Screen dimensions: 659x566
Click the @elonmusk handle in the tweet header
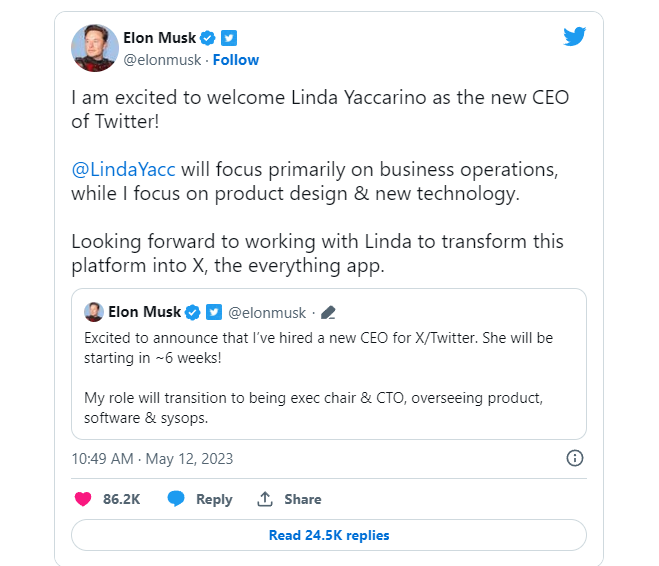point(161,60)
